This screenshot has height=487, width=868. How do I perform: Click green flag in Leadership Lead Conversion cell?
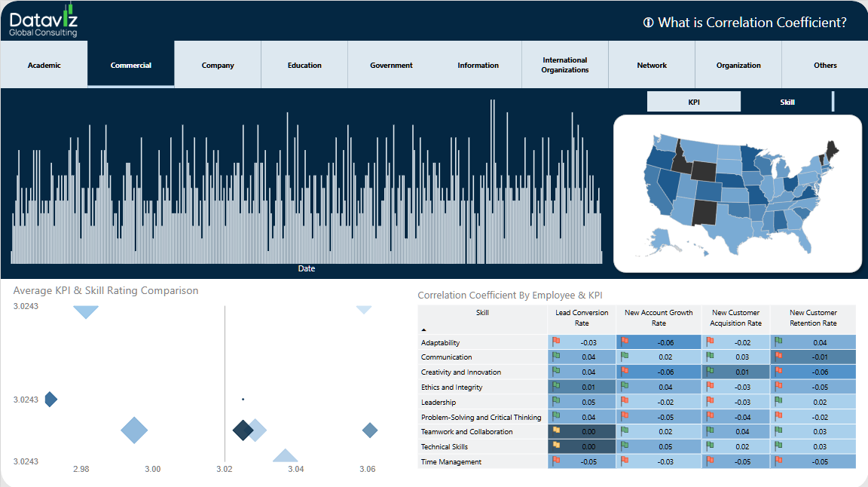tap(556, 401)
